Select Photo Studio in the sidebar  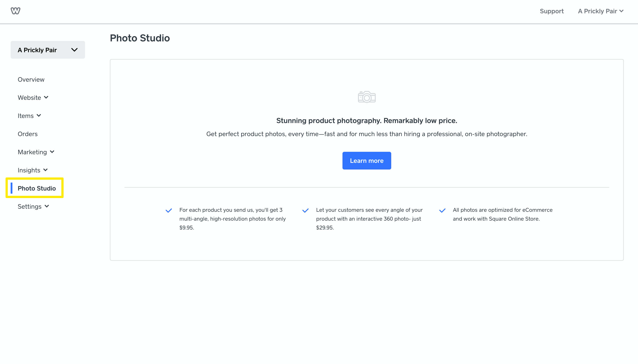[x=37, y=188]
